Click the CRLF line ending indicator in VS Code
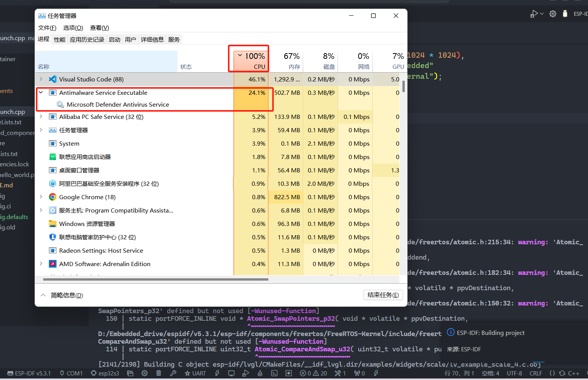 536,373
